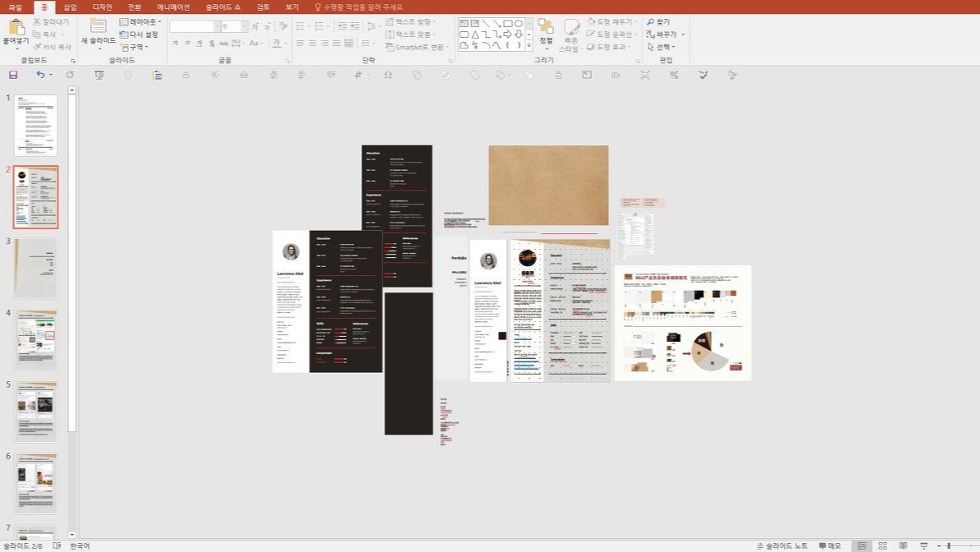
Task: Click the Save icon in quick access toolbar
Action: [13, 75]
